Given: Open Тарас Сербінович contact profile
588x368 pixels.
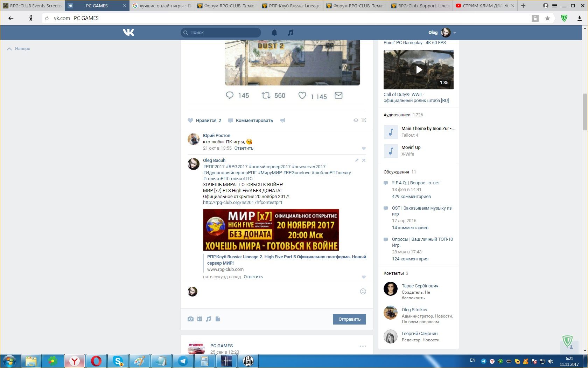Looking at the screenshot, I should [420, 286].
